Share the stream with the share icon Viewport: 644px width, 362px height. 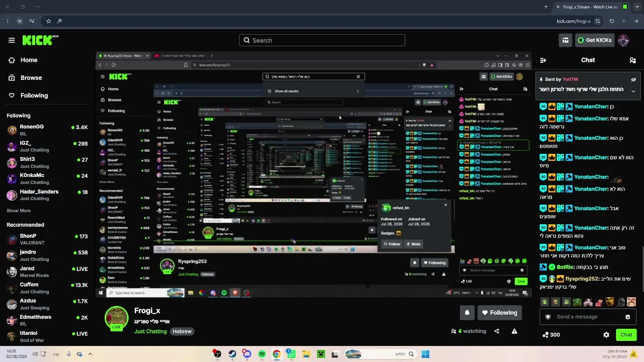coord(497,331)
